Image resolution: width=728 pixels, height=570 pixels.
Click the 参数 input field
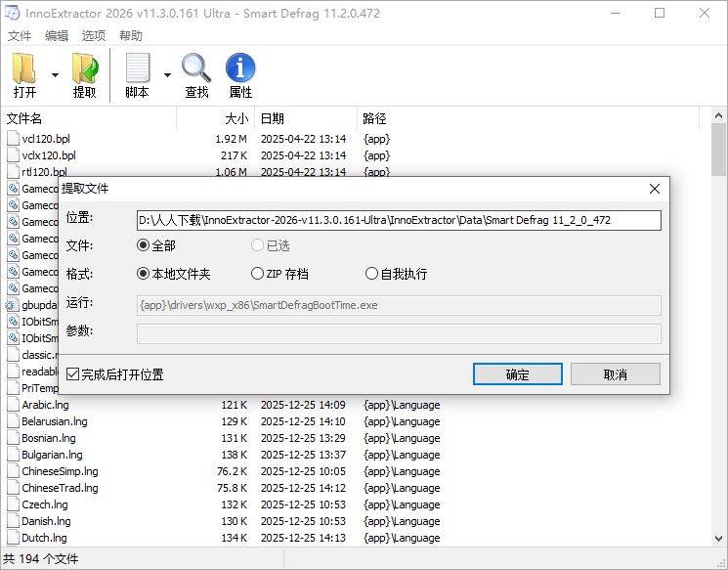399,333
